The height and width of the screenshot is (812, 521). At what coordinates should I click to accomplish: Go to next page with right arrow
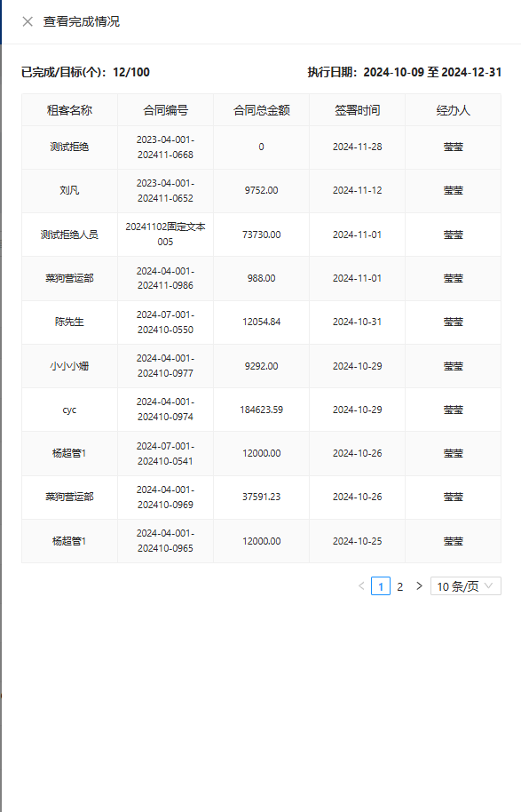point(419,586)
